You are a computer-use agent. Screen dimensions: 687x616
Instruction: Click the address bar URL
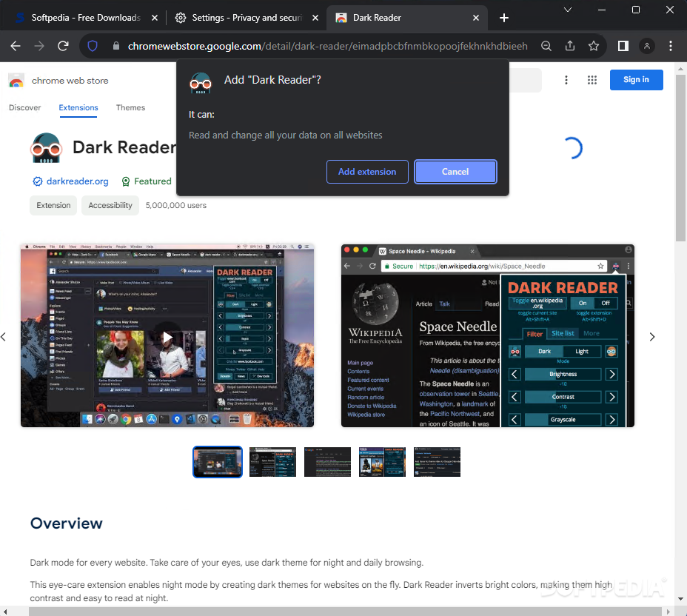[328, 46]
